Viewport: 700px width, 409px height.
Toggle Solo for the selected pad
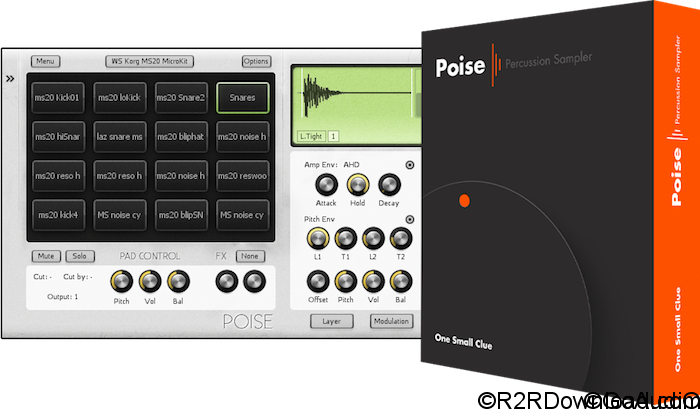pyautogui.click(x=80, y=256)
